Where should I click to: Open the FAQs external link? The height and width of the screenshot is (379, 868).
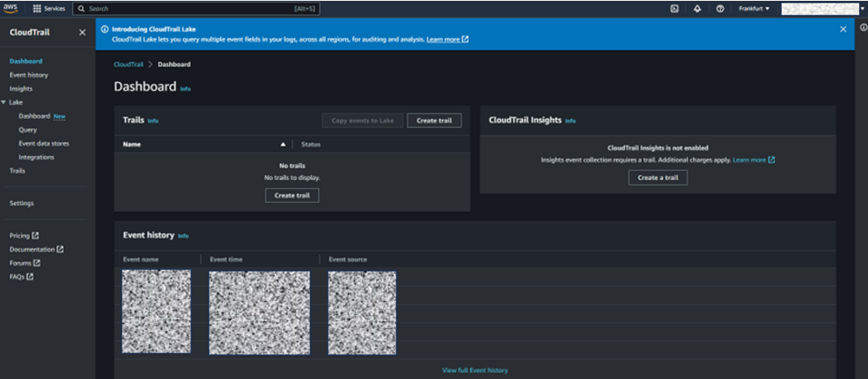(21, 276)
